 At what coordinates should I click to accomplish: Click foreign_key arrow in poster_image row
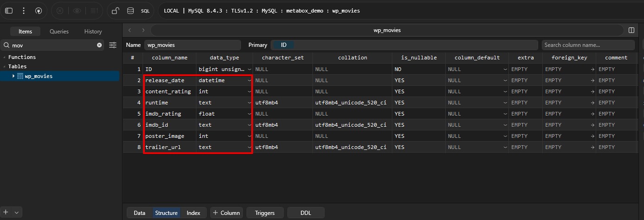click(592, 136)
